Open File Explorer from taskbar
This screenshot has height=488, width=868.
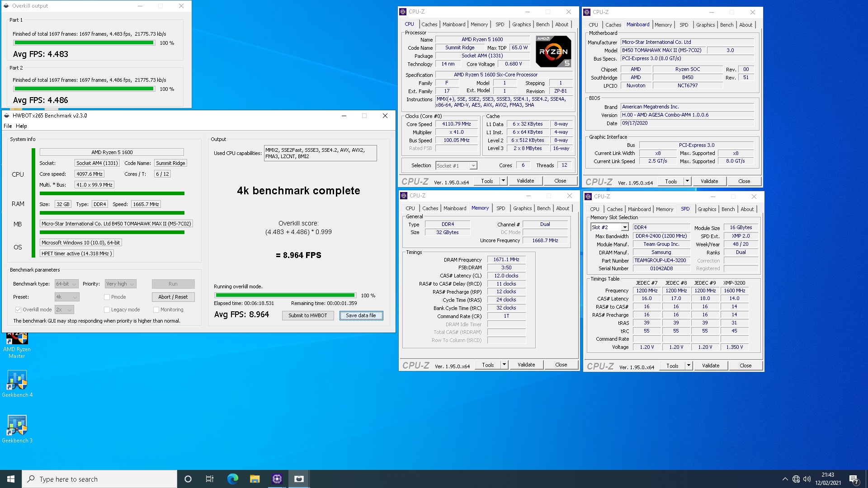[255, 479]
